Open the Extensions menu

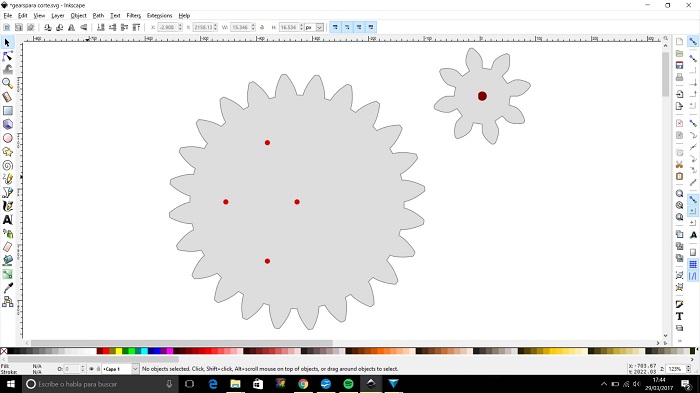(x=159, y=16)
